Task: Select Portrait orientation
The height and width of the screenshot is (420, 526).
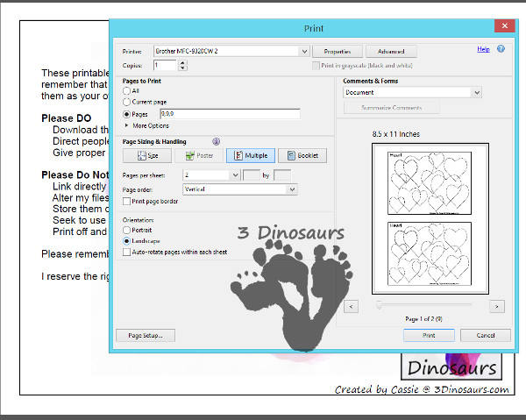Action: (127, 230)
